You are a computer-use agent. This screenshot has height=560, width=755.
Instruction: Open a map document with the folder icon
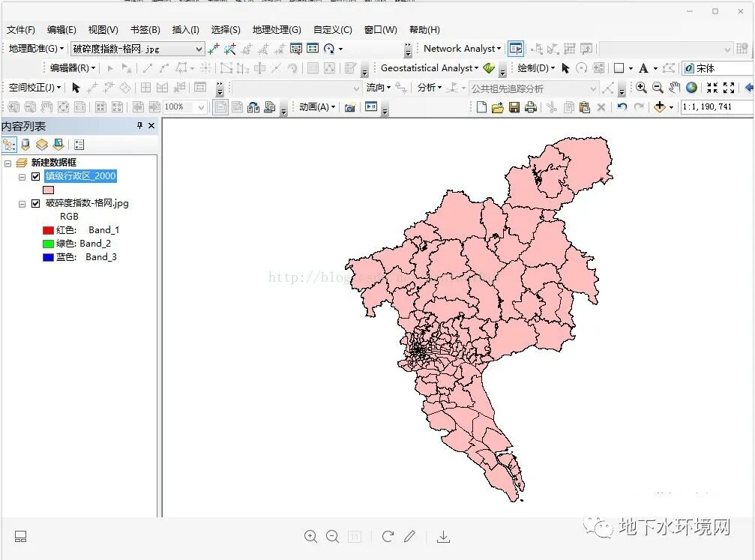coord(497,106)
